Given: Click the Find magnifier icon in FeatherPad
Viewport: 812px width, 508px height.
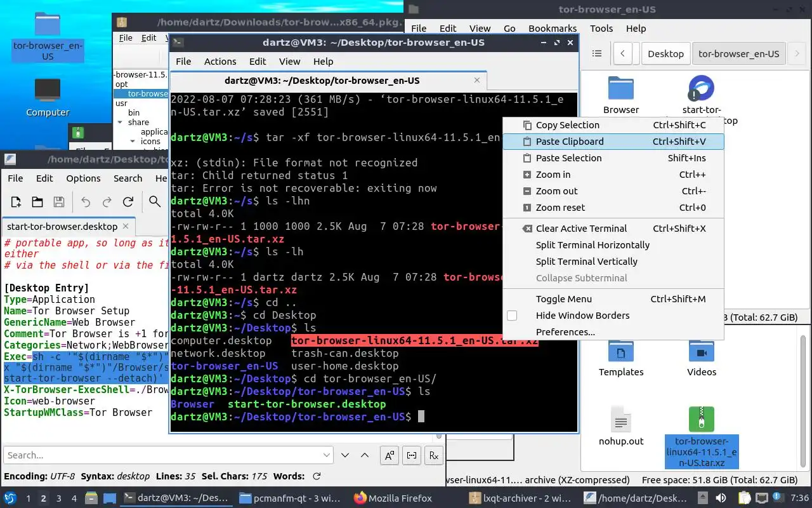Looking at the screenshot, I should pos(155,202).
